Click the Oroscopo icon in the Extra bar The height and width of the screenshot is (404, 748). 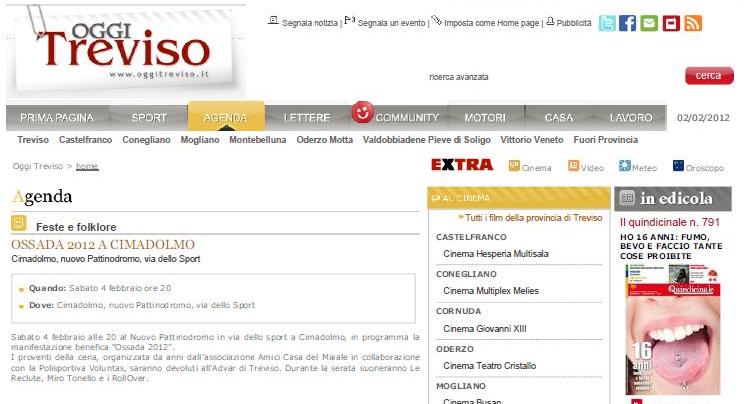tap(678, 166)
